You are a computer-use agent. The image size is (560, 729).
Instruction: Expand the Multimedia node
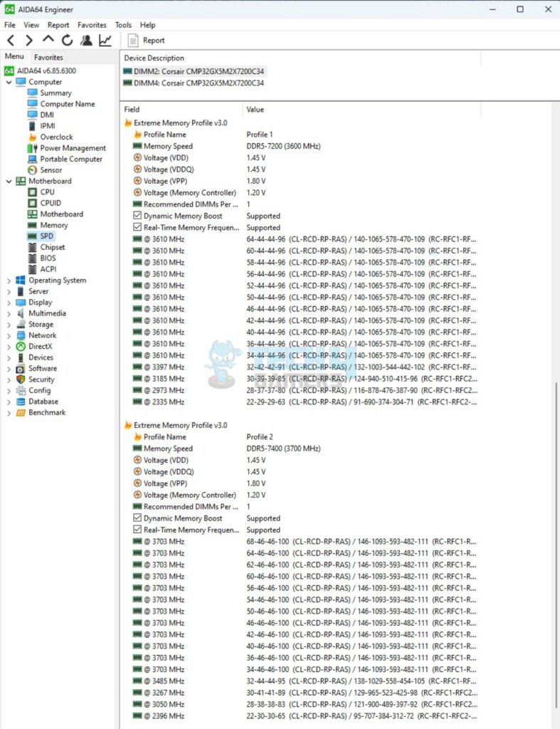[x=9, y=313]
